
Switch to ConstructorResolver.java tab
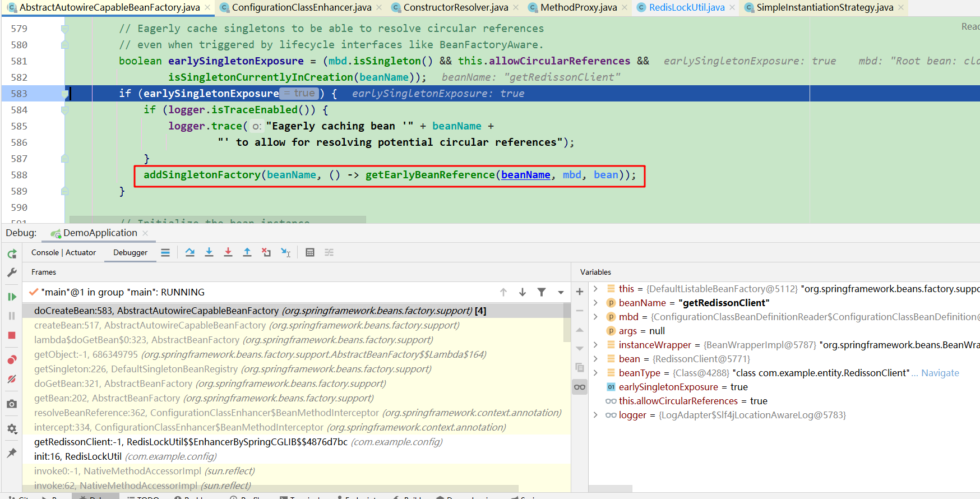pos(456,7)
